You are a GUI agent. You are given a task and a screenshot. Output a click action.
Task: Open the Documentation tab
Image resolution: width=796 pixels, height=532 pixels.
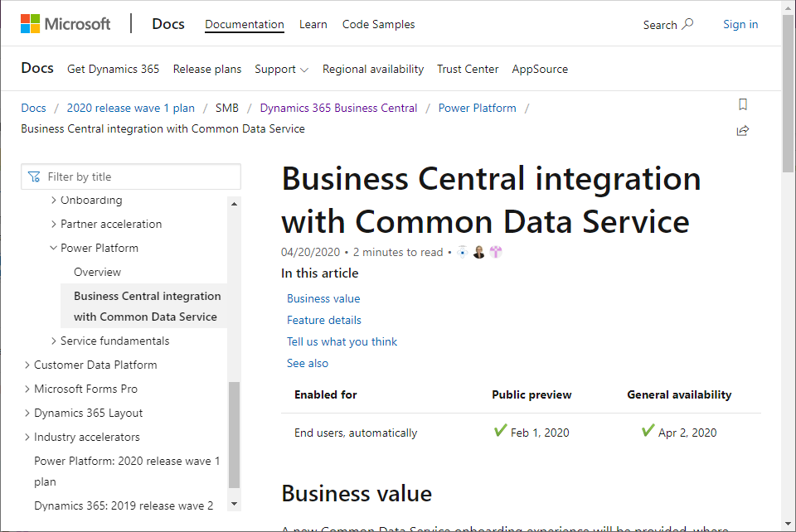coord(244,24)
